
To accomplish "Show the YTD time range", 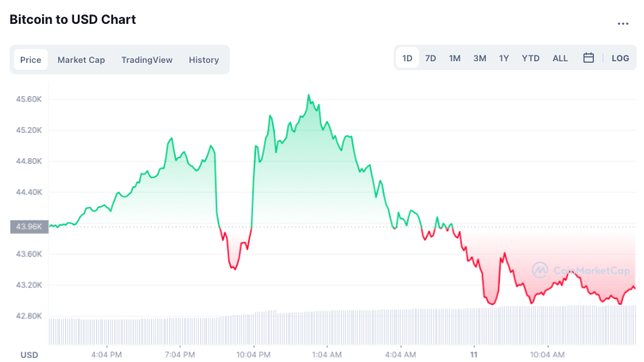I will [x=530, y=58].
